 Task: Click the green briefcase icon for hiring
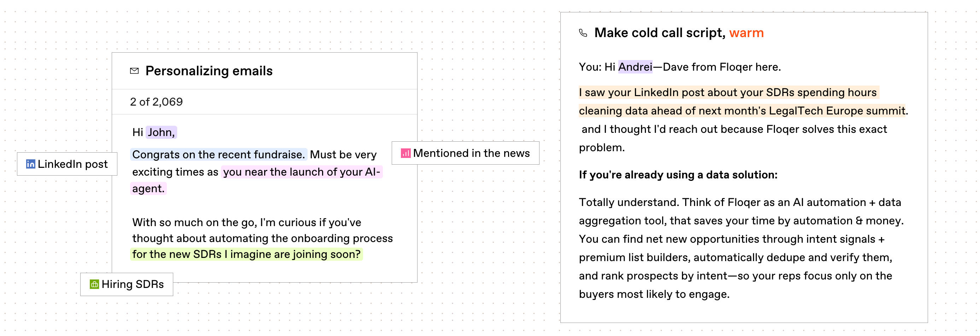pos(94,284)
